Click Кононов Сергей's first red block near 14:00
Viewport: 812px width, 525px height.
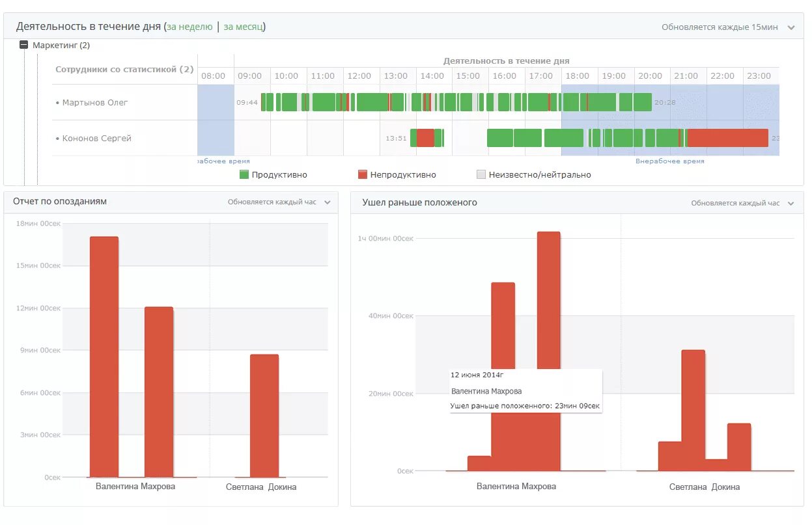tap(425, 138)
